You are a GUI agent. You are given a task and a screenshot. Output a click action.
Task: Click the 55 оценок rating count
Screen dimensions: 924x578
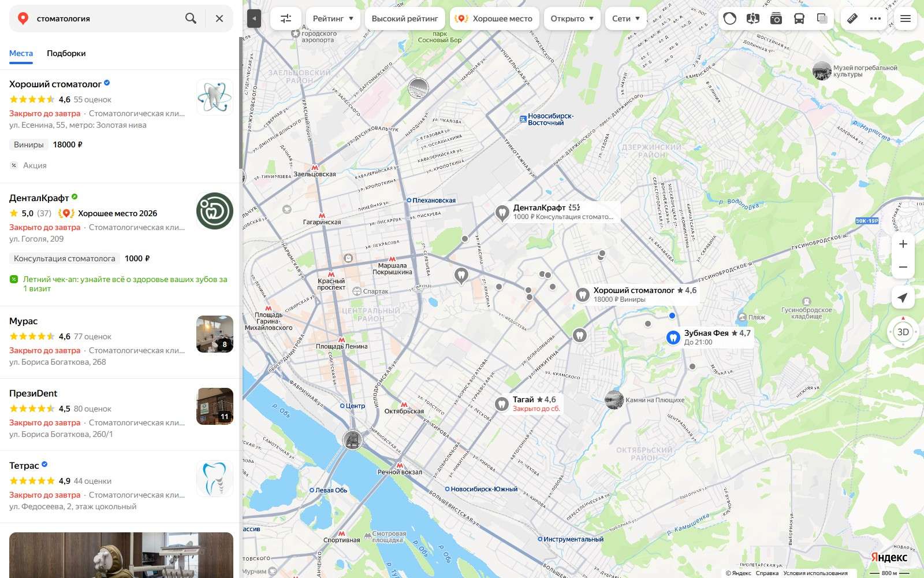(x=92, y=99)
